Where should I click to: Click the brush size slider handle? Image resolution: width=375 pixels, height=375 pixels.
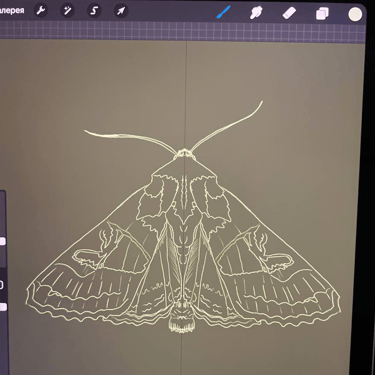tap(2, 241)
